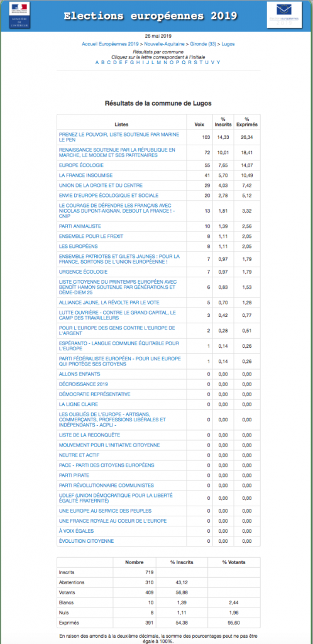Open the LES EUROPÉENS list link
The width and height of the screenshot is (313, 644).
[x=79, y=247]
